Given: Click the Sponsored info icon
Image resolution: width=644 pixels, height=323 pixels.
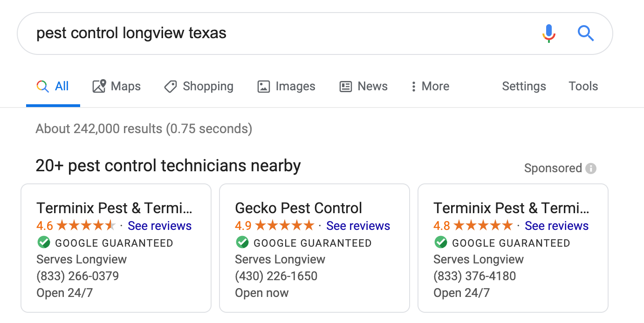Looking at the screenshot, I should 591,168.
